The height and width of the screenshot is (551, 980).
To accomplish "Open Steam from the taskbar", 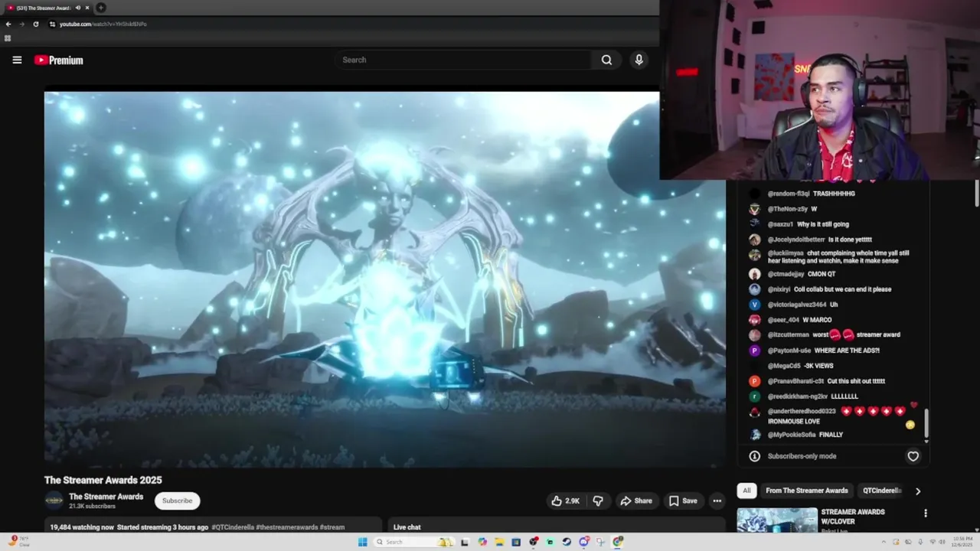I will point(567,542).
